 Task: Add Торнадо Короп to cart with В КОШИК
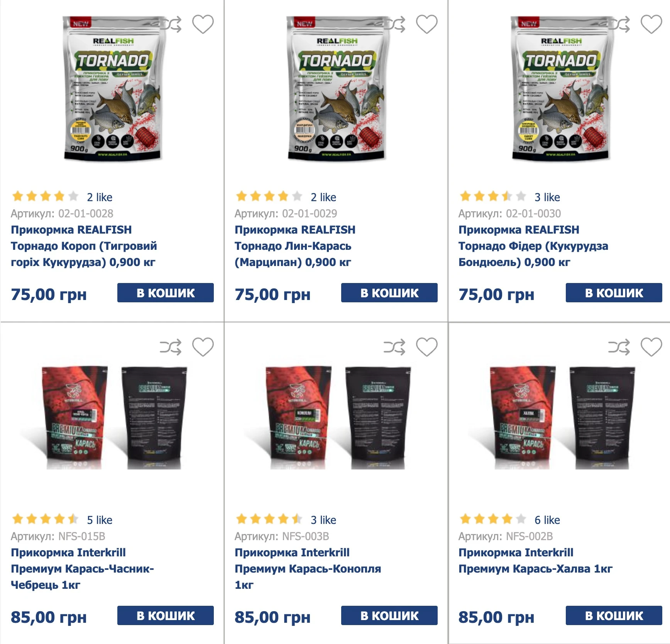[x=166, y=293]
